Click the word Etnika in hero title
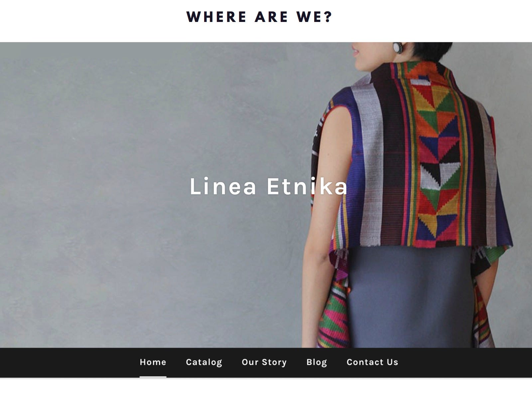Viewport: 532px width, 398px height. [307, 187]
